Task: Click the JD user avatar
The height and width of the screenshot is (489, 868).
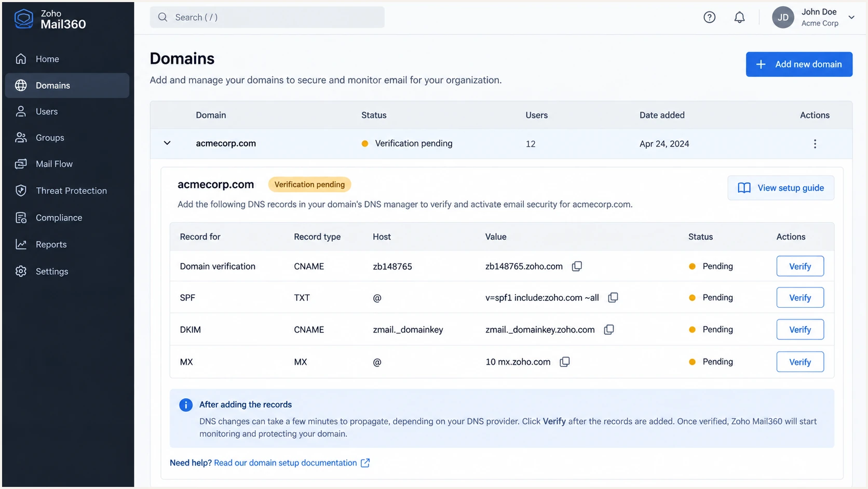Action: pos(783,17)
